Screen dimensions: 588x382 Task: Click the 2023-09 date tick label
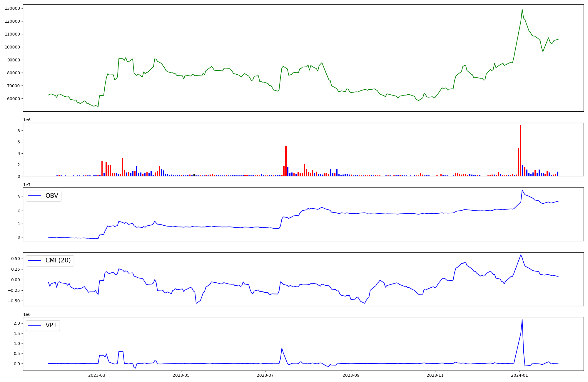351,375
